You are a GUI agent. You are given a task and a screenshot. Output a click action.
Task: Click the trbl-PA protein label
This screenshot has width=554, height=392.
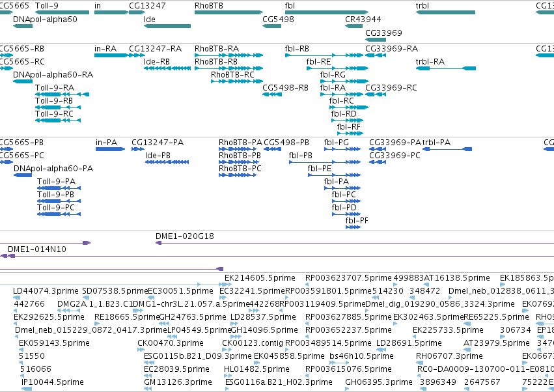tap(436, 143)
